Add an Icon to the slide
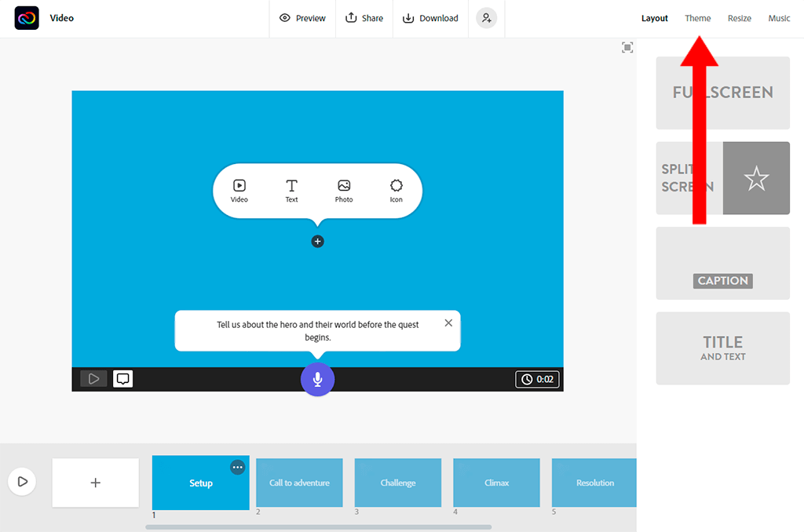Viewport: 804px width, 532px height. (396, 191)
